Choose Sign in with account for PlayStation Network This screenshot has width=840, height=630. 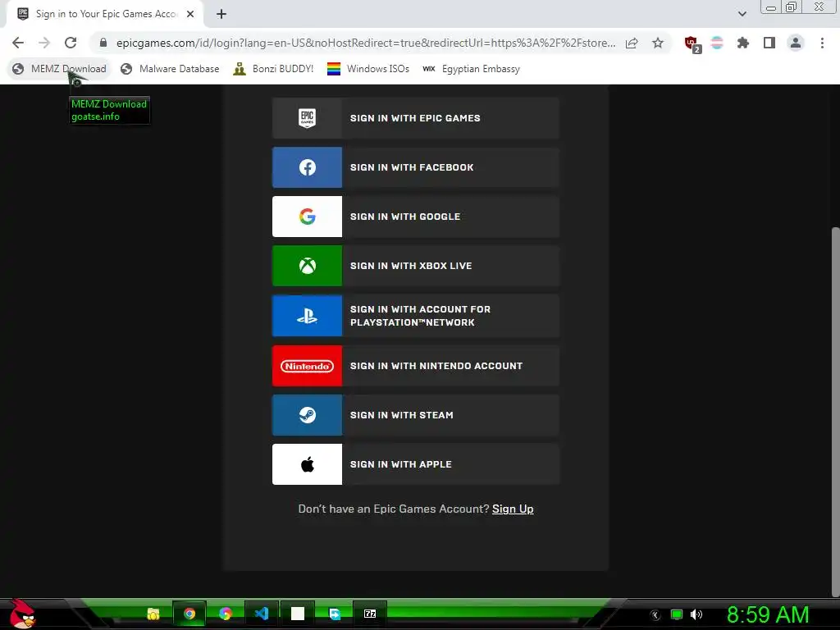[416, 316]
